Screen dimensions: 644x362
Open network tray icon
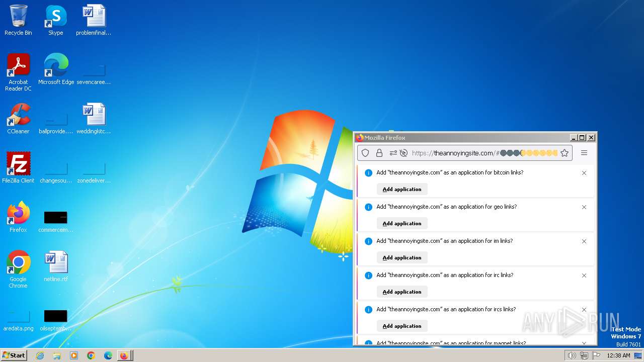584,355
